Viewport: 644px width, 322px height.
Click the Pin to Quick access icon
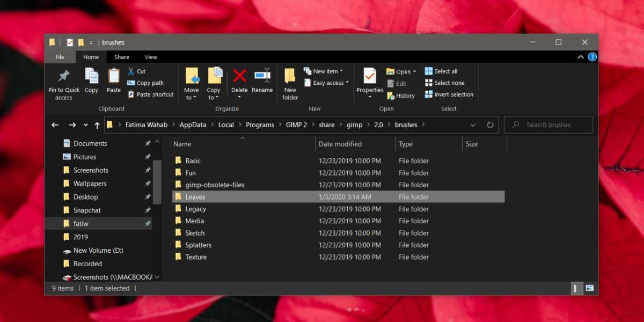click(64, 76)
